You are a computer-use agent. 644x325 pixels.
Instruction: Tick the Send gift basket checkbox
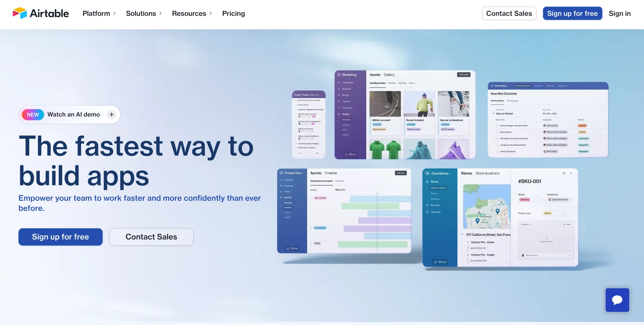[x=497, y=152]
